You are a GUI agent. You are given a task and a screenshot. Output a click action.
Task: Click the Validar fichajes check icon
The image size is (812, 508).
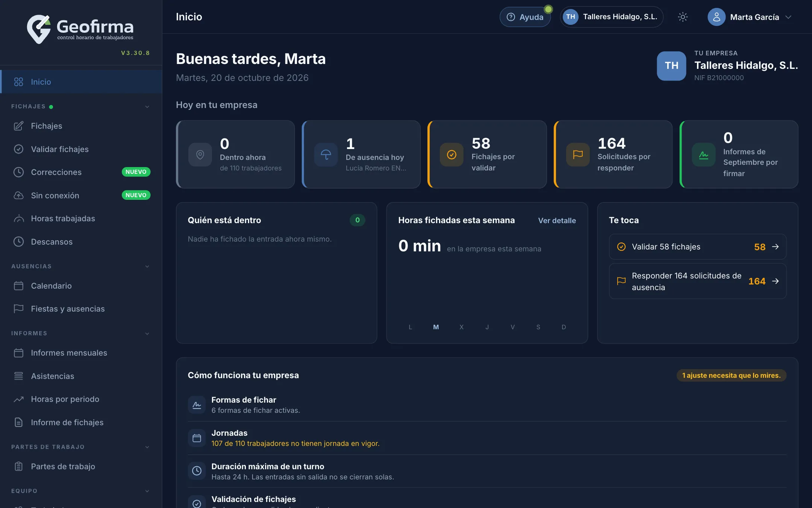[x=18, y=149]
